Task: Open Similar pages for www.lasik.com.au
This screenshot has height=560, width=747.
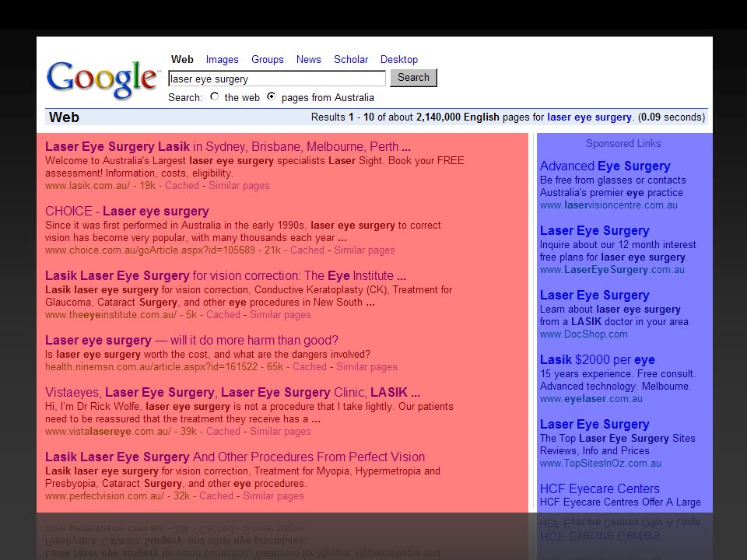Action: tap(239, 186)
